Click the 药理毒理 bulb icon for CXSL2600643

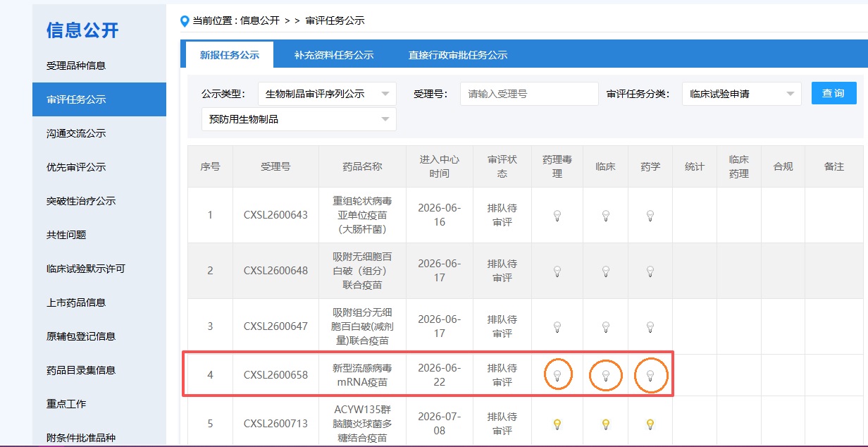point(557,216)
